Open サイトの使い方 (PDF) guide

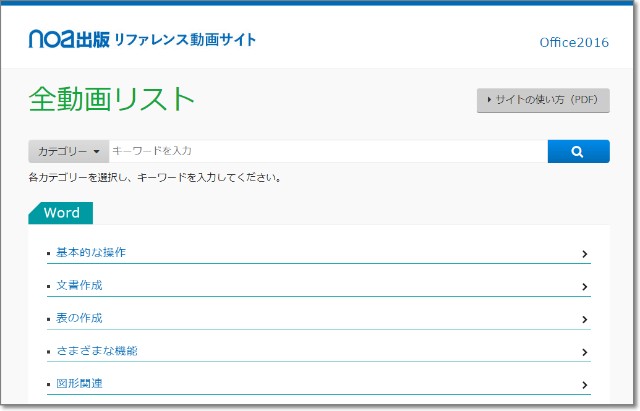point(543,100)
